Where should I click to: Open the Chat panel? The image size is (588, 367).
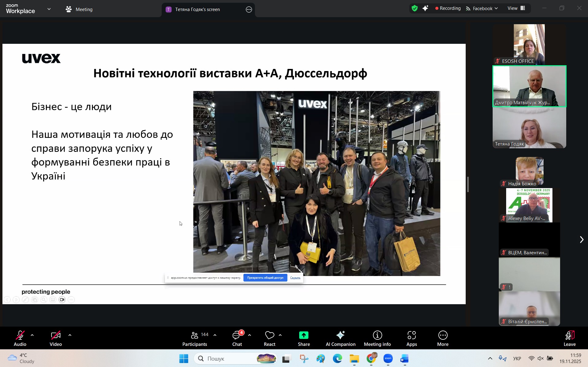pos(237,338)
